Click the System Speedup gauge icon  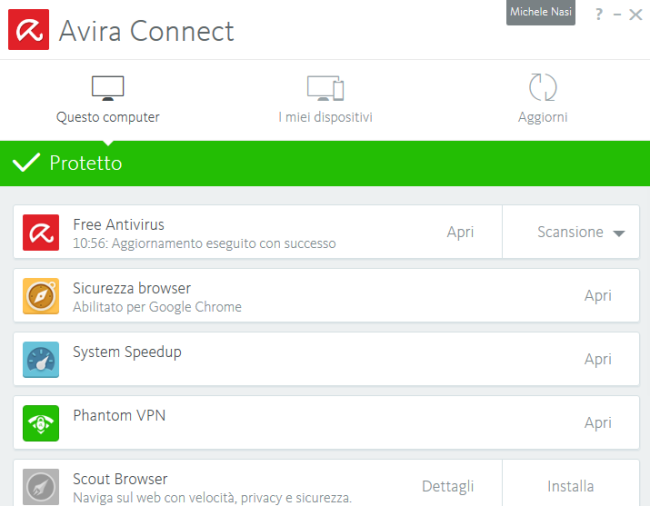pyautogui.click(x=41, y=359)
